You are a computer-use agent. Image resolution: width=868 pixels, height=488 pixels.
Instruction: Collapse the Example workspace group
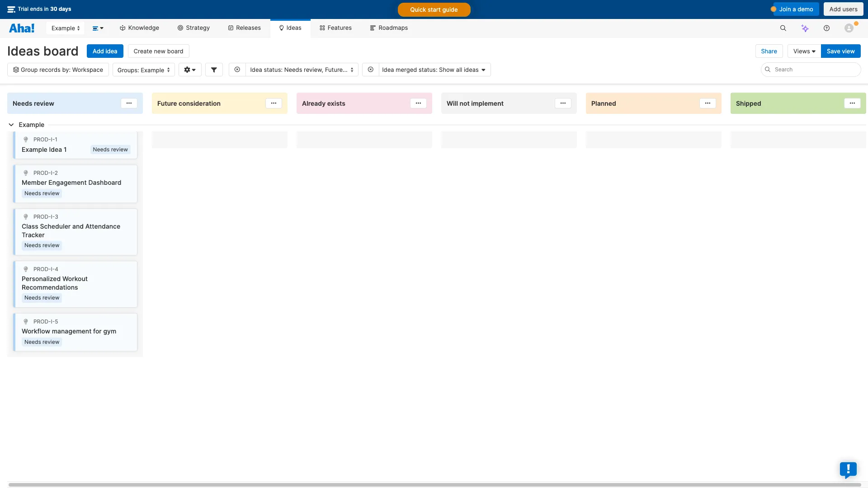[11, 125]
